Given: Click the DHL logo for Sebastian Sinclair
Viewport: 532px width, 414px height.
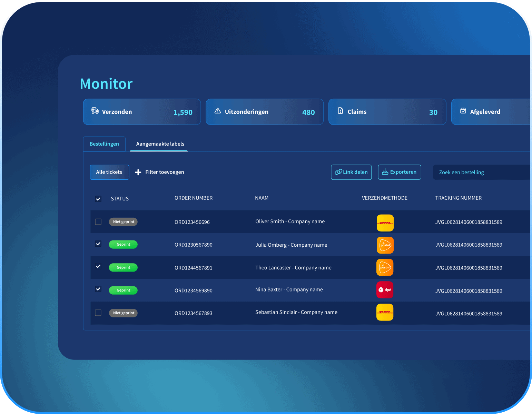Looking at the screenshot, I should point(385,312).
